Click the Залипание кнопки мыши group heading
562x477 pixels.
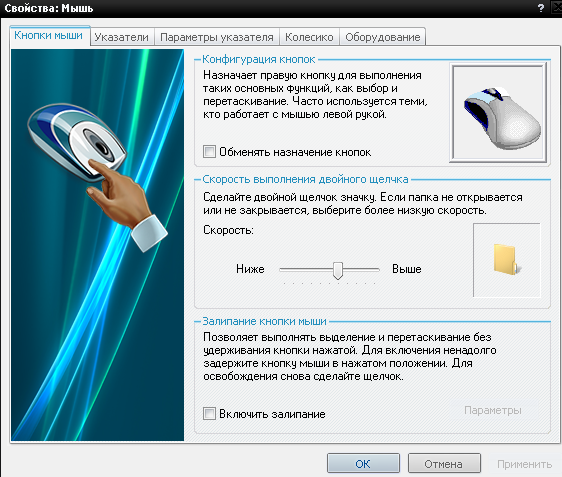pyautogui.click(x=265, y=321)
